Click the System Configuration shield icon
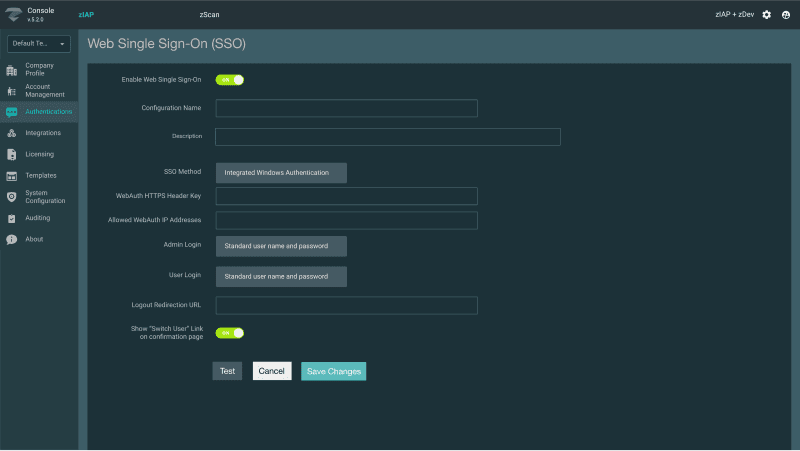 coord(12,197)
